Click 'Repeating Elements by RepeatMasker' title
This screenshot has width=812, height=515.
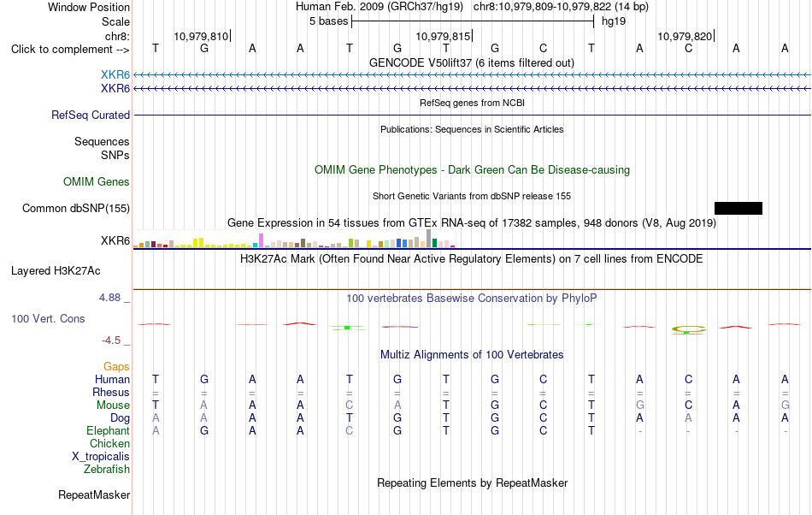473,482
